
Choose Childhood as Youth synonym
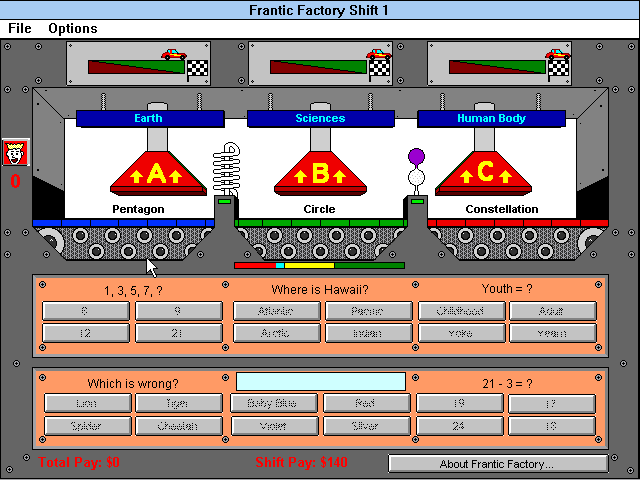[462, 311]
